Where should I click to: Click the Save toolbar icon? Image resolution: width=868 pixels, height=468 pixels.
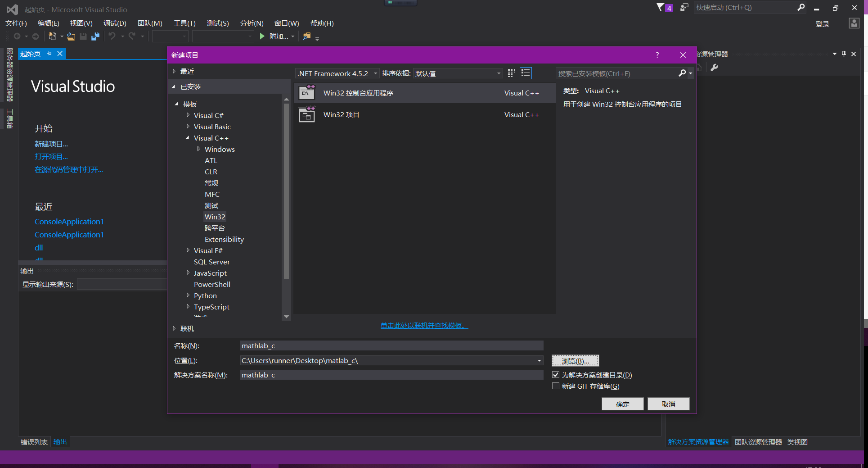click(83, 36)
